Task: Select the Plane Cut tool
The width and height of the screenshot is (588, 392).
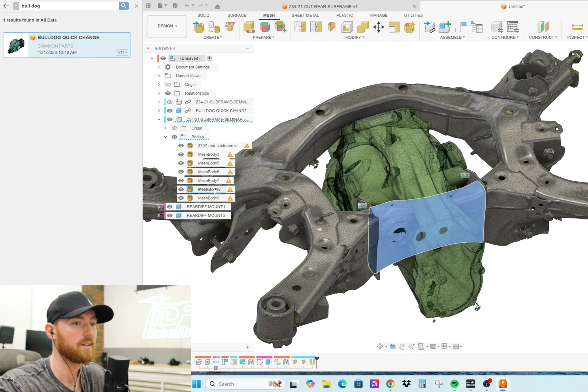Action: click(x=331, y=27)
